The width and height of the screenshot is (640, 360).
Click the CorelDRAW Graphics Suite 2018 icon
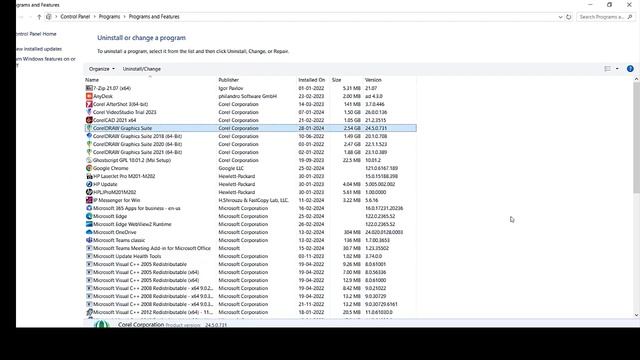(x=89, y=136)
